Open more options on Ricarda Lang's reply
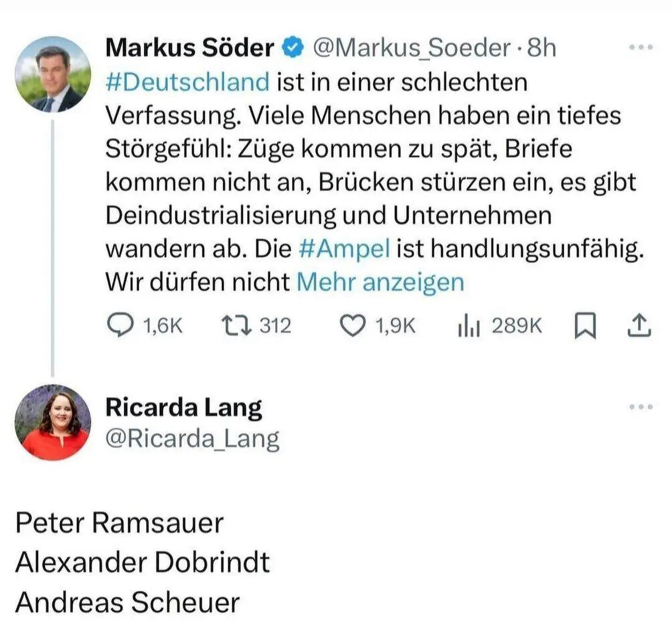672x643 pixels. coord(641,406)
